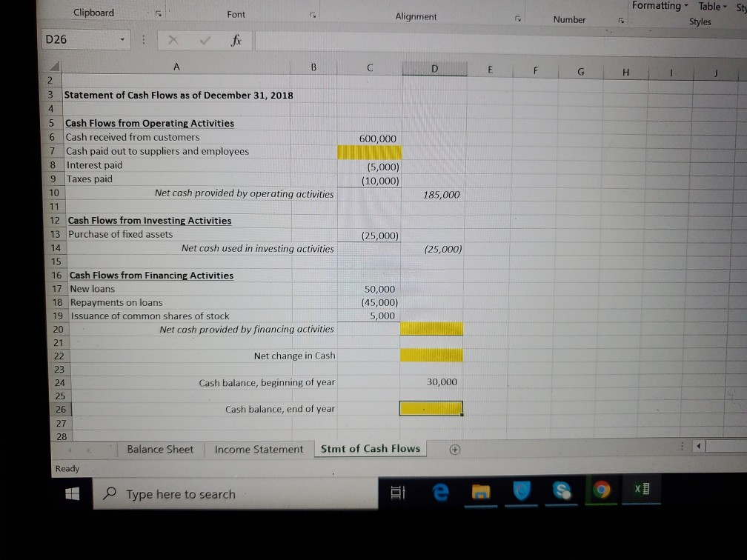Open Skype from the taskbar
The width and height of the screenshot is (747, 560).
point(562,490)
